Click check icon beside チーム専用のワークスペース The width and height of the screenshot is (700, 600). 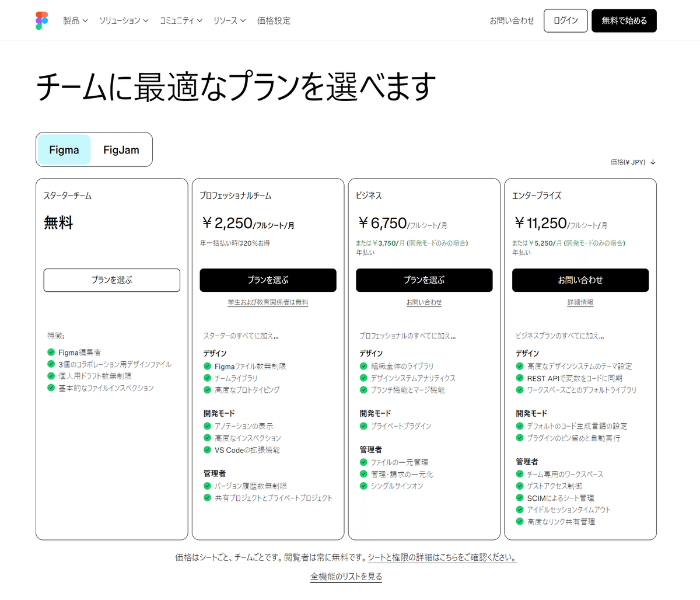coord(520,474)
